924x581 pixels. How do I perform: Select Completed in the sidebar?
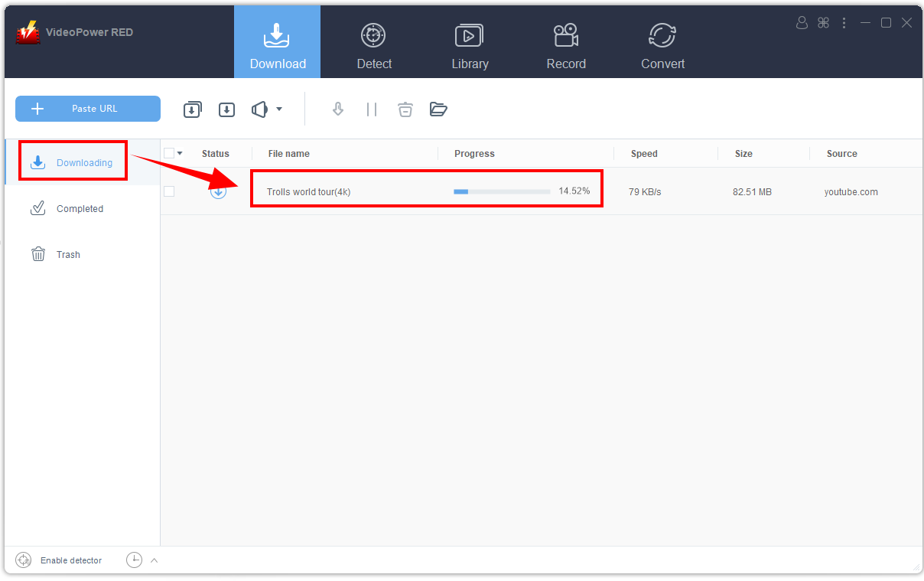pos(80,208)
